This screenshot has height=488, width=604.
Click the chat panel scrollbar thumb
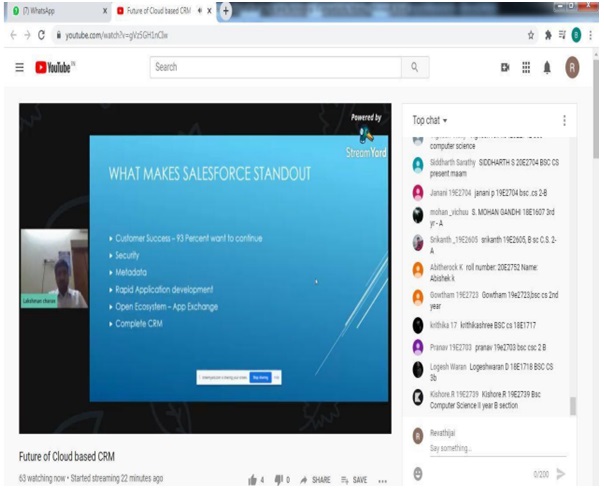click(573, 406)
